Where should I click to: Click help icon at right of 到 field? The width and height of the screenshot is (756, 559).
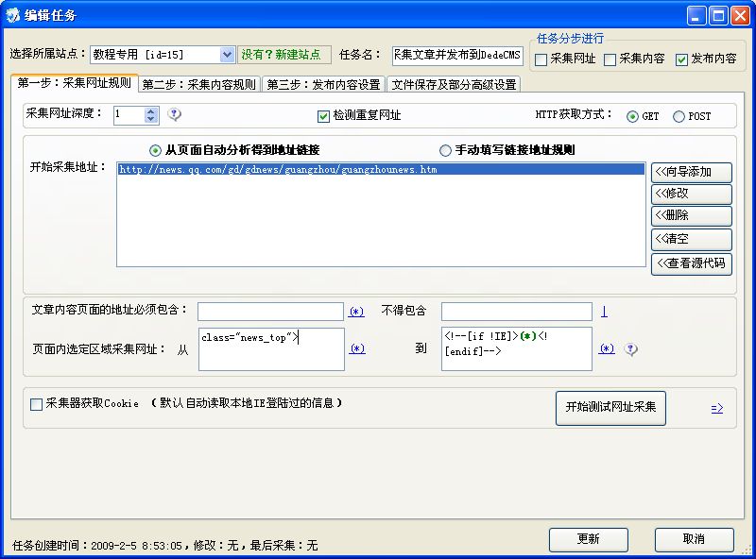point(630,349)
